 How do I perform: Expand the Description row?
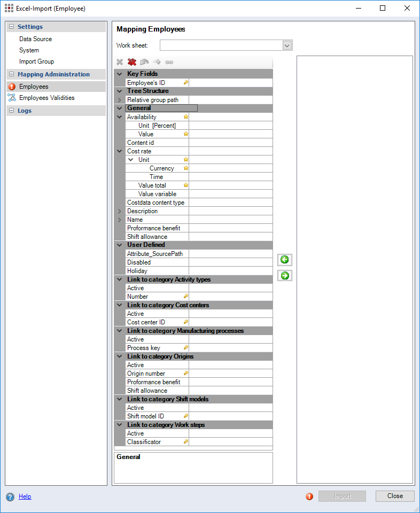pyautogui.click(x=119, y=211)
